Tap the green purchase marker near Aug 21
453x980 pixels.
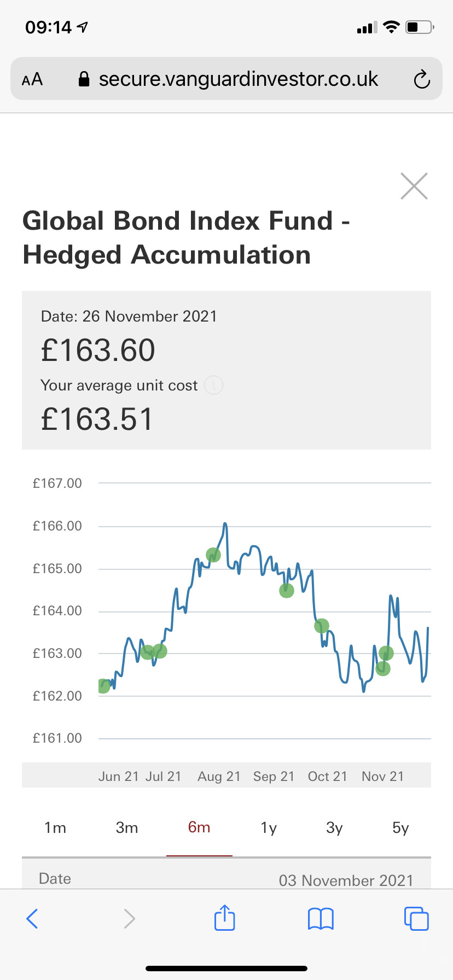click(213, 555)
